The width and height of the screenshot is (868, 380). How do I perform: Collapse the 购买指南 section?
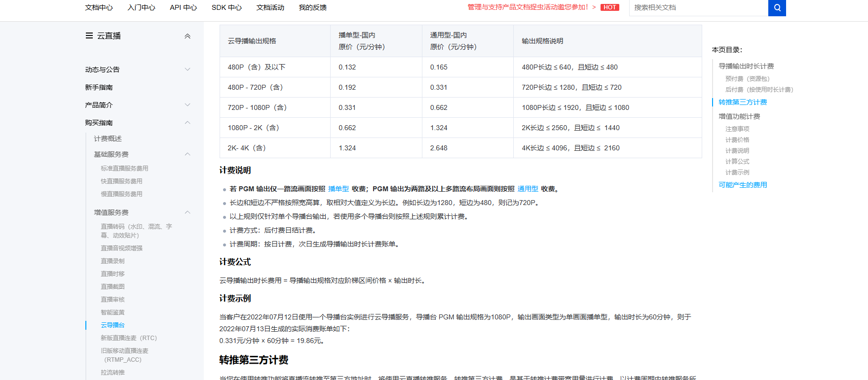tap(188, 123)
